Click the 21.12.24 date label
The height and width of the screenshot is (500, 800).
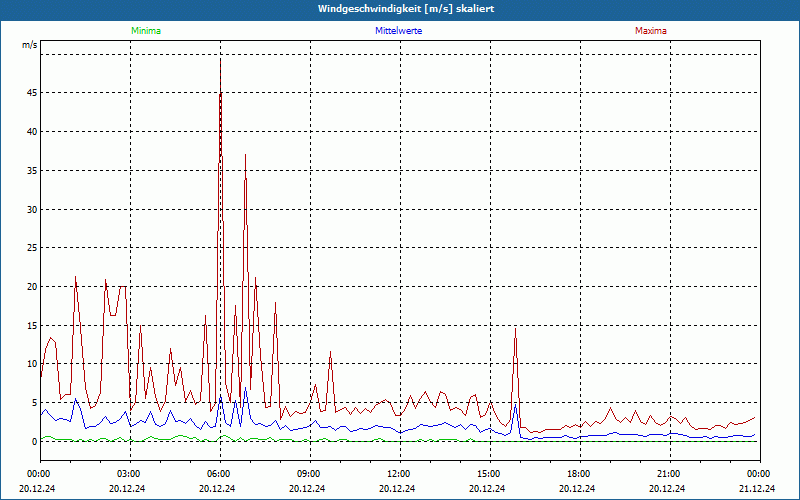tap(757, 489)
